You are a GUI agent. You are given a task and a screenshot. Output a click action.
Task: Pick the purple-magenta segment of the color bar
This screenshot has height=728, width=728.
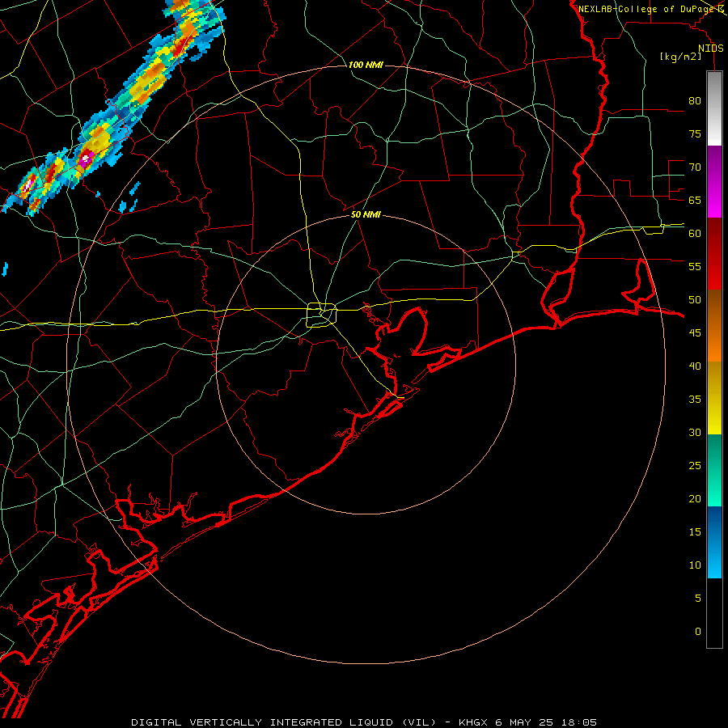click(x=714, y=181)
